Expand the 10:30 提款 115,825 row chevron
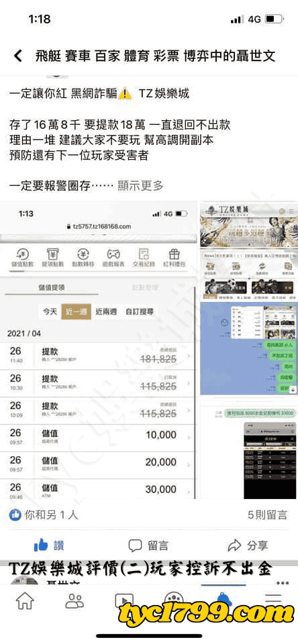298x644 pixels. coord(189,383)
